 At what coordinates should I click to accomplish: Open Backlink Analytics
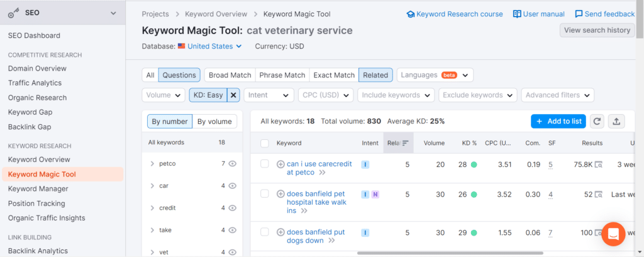[38, 251]
